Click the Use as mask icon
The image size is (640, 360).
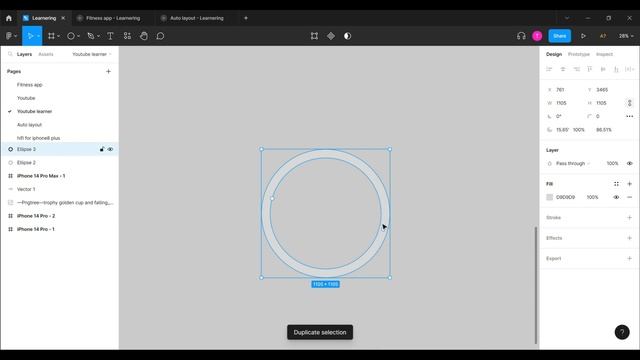347,36
